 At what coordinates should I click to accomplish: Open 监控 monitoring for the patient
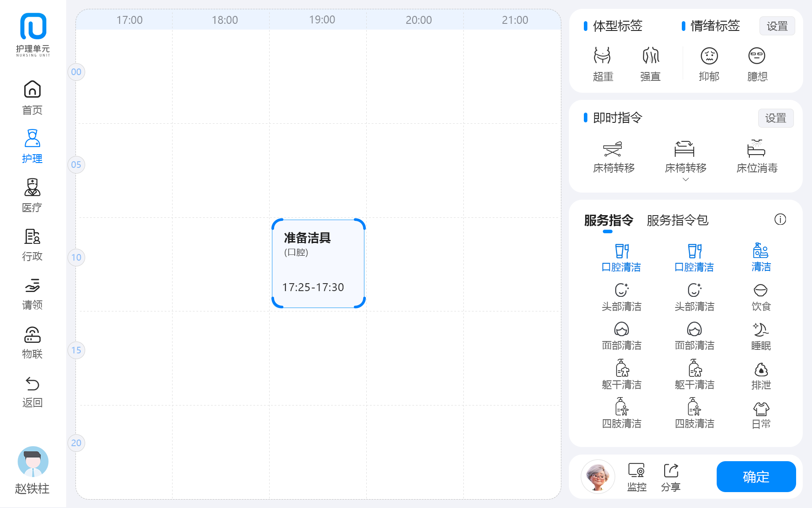pyautogui.click(x=636, y=477)
